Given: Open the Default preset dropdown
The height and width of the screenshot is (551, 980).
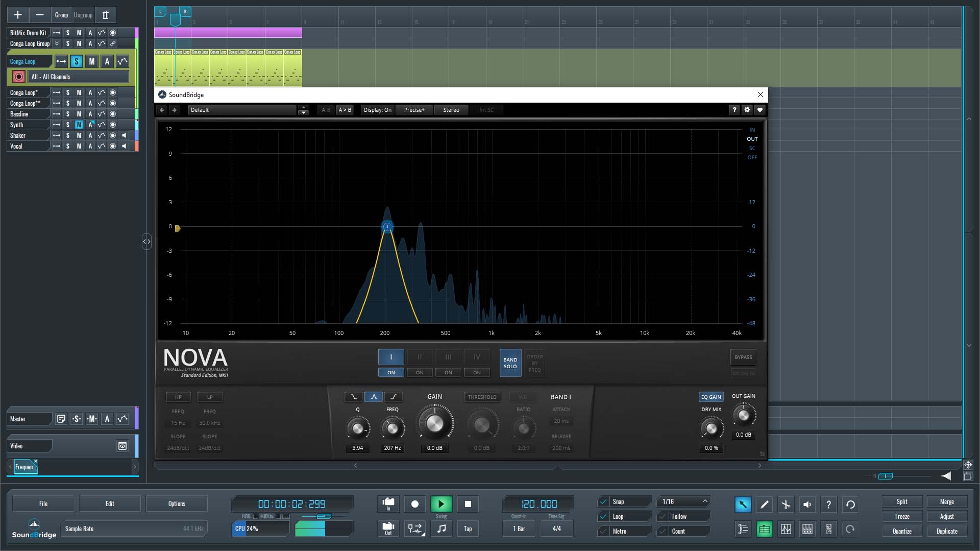Looking at the screenshot, I should coord(242,110).
